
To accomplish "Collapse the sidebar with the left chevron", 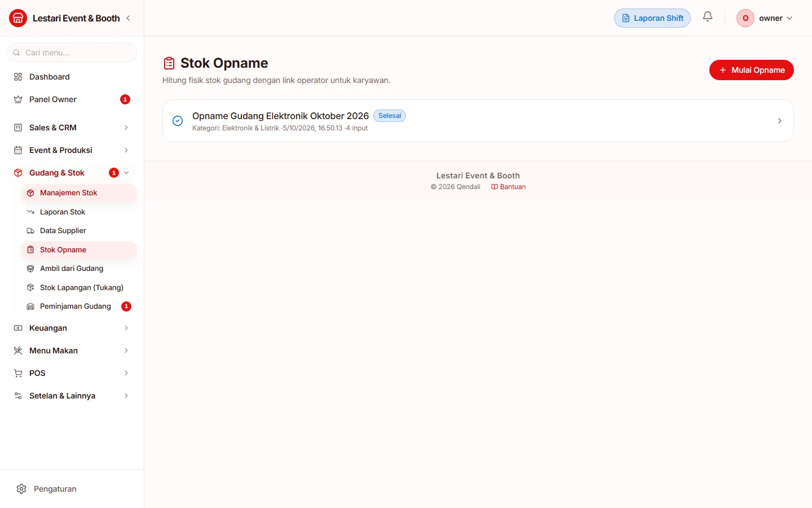I will tap(129, 18).
